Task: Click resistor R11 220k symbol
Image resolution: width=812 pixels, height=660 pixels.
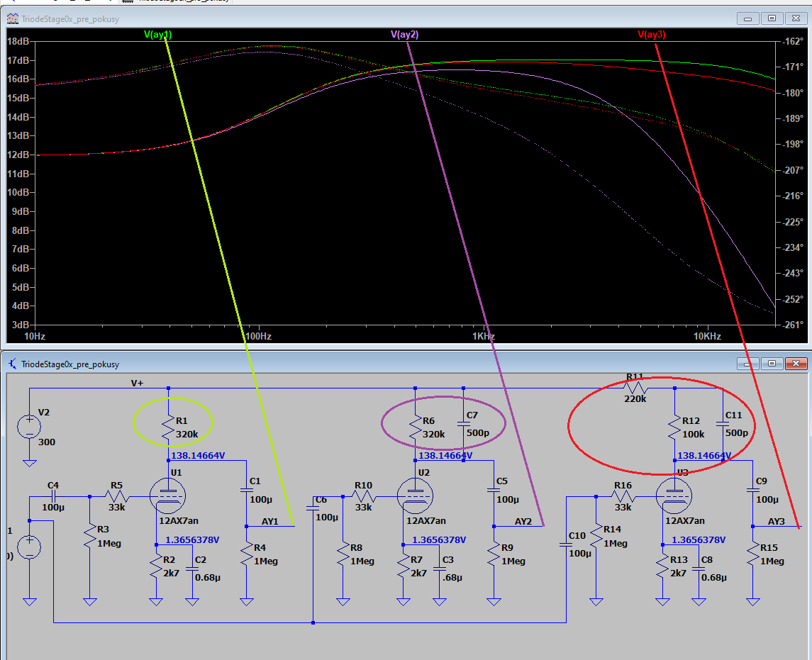Action: [635, 388]
